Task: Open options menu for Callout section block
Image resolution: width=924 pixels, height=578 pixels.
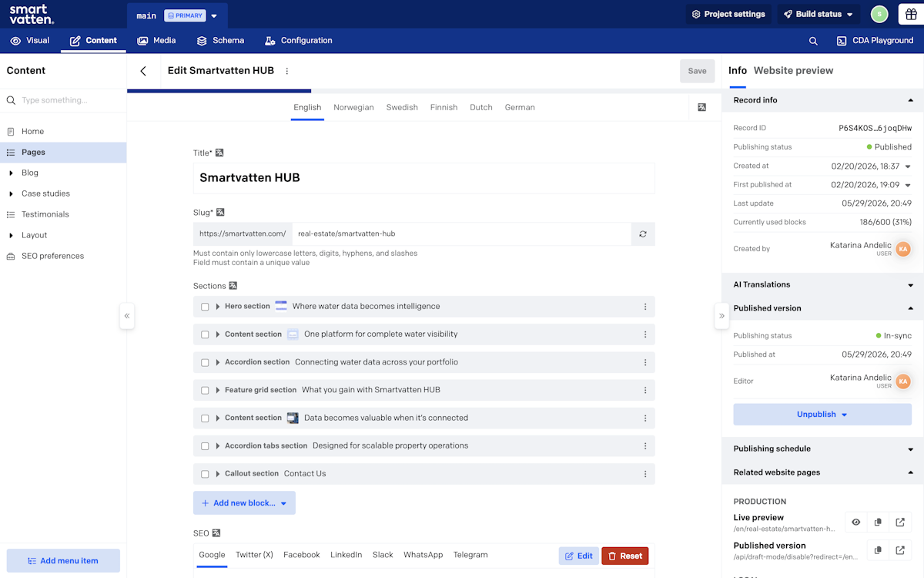Action: pyautogui.click(x=645, y=473)
